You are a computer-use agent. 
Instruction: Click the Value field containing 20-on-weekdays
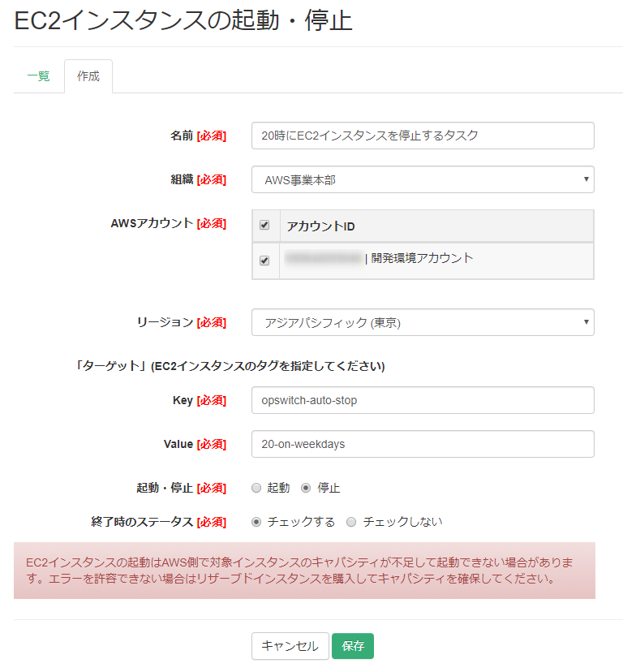click(422, 444)
